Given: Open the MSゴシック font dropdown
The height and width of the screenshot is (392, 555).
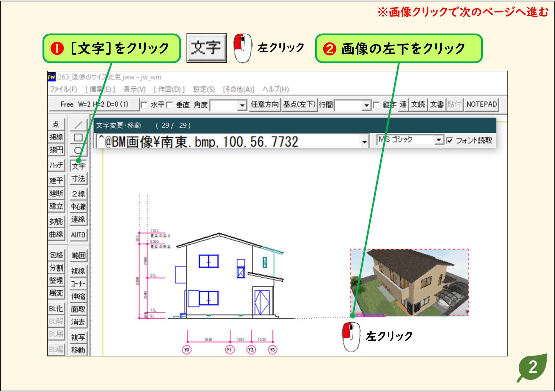Looking at the screenshot, I should coord(440,140).
